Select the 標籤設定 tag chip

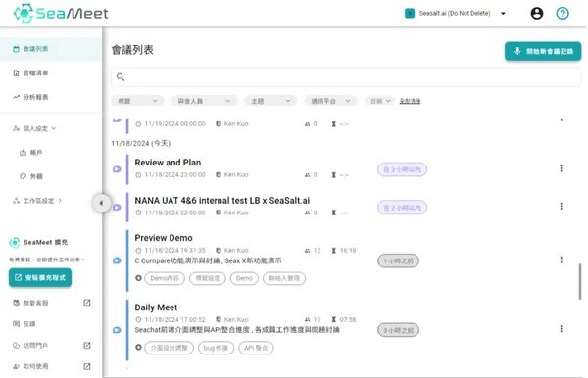pos(208,278)
